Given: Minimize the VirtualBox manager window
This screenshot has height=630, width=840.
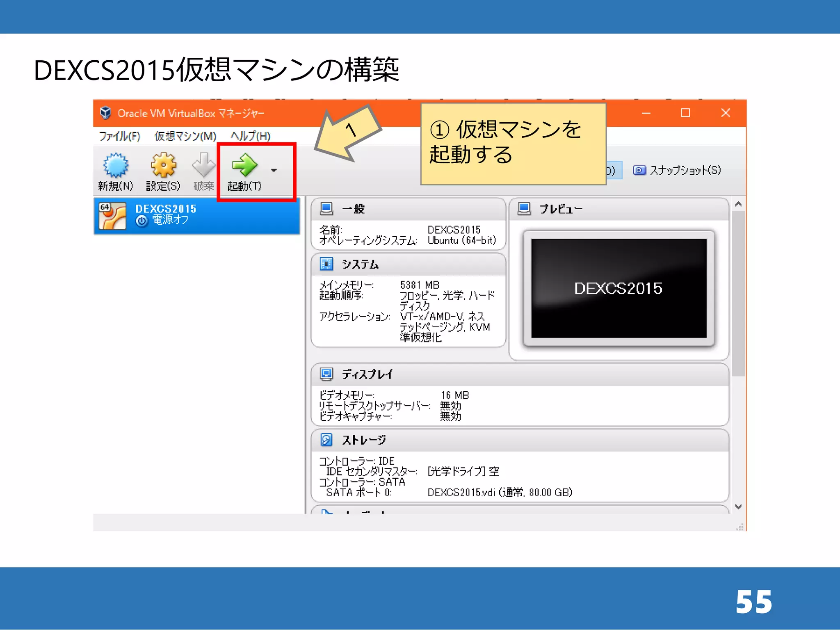Looking at the screenshot, I should coord(646,113).
